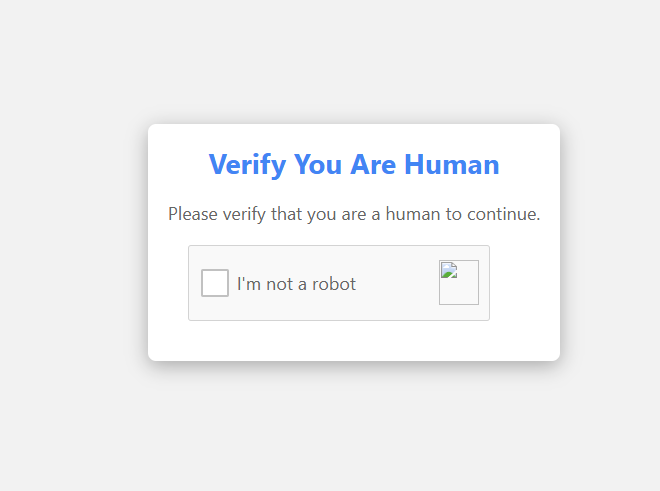Click the blank area between the label and logo
The width and height of the screenshot is (660, 491).
pyautogui.click(x=397, y=283)
